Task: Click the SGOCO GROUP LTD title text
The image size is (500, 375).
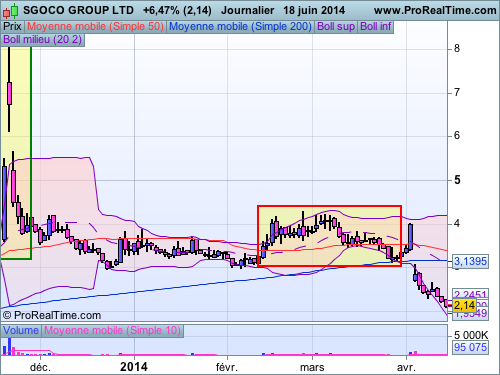Action: pyautogui.click(x=78, y=10)
